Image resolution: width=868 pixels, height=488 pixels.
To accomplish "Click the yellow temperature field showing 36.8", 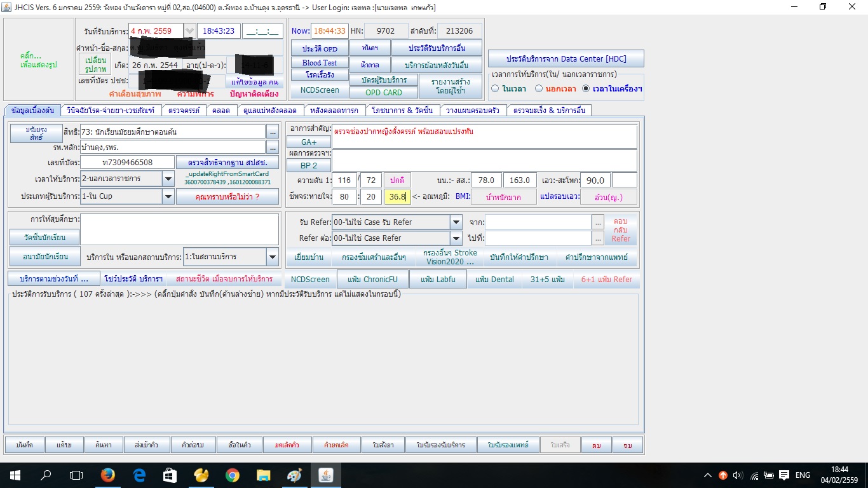I will [x=397, y=197].
